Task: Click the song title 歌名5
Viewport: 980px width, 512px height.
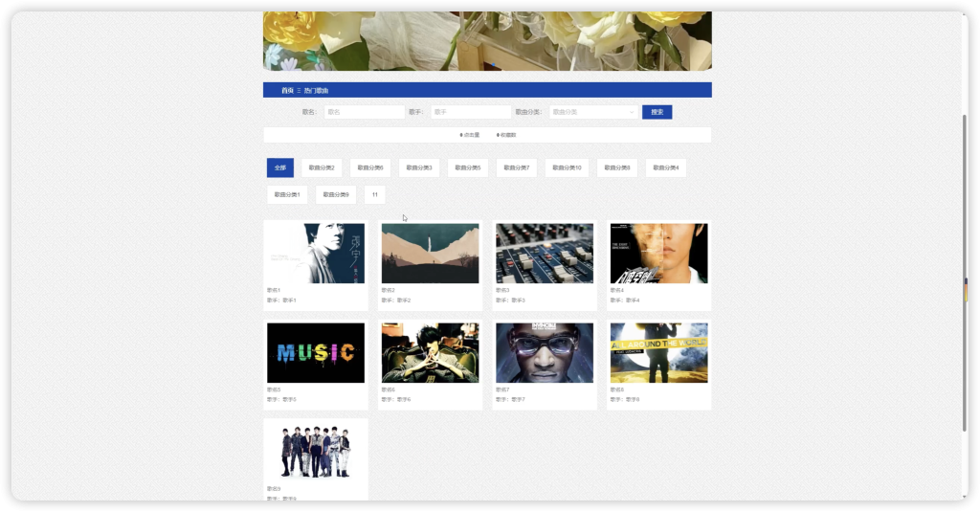Action: click(x=274, y=390)
